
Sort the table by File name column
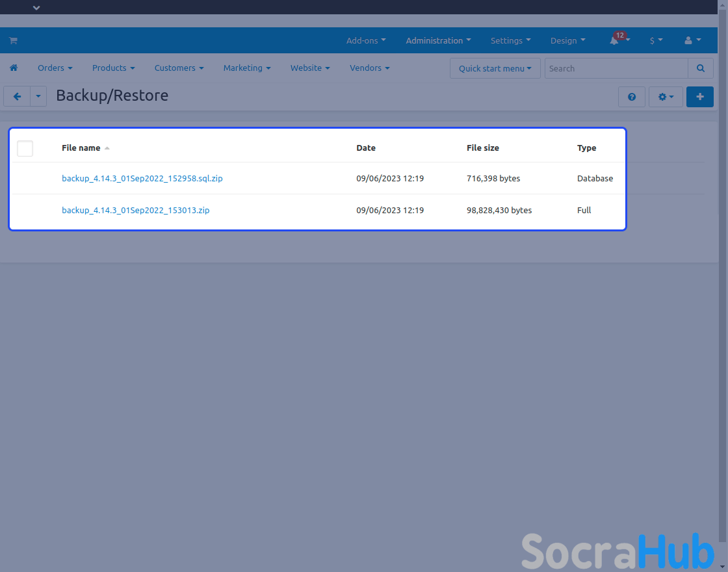[81, 148]
